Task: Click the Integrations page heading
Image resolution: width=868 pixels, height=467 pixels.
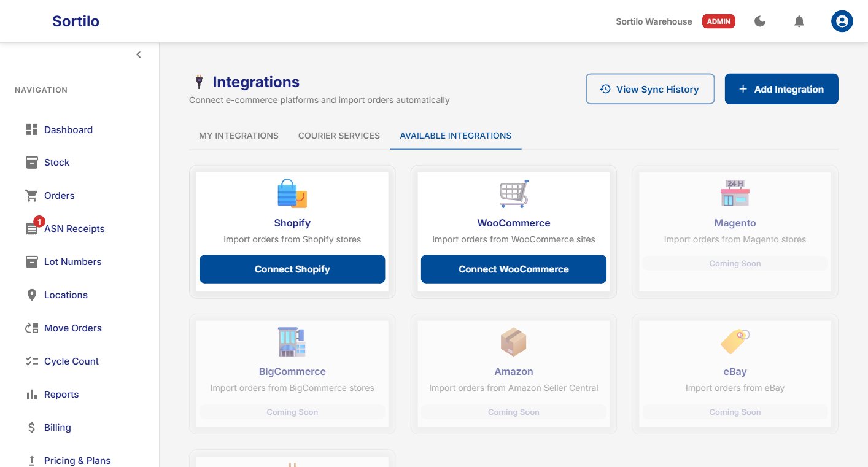Action: [256, 82]
